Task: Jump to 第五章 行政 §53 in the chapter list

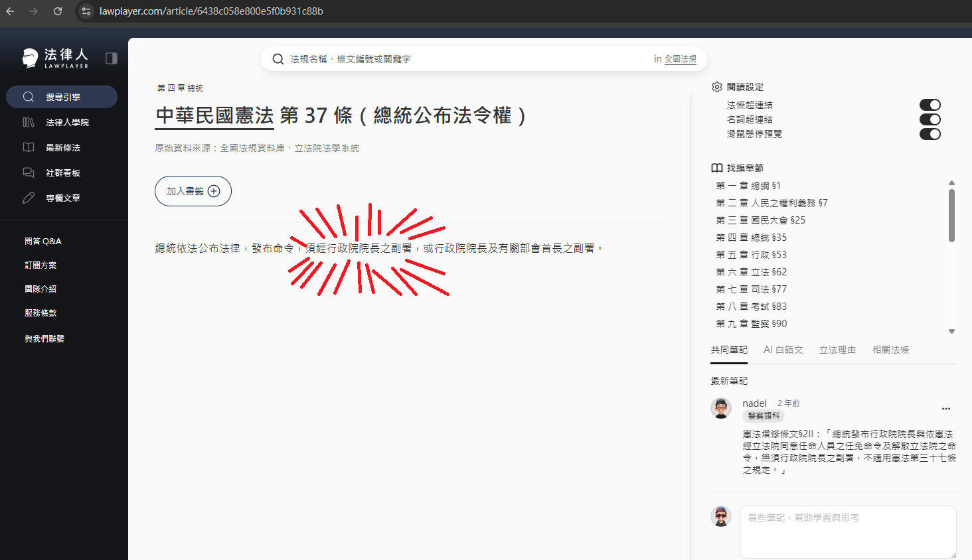Action: (751, 255)
